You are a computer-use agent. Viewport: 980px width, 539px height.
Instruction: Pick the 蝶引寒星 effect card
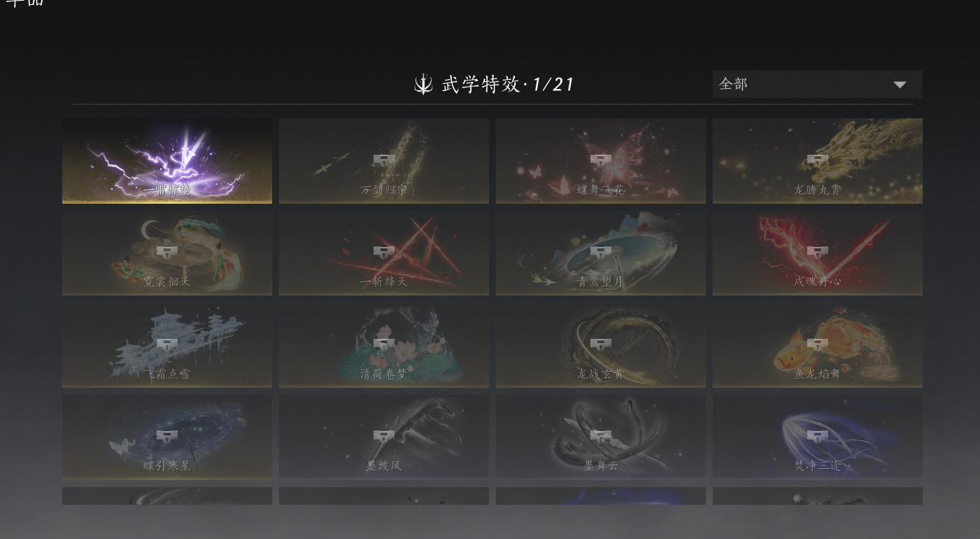pyautogui.click(x=167, y=437)
